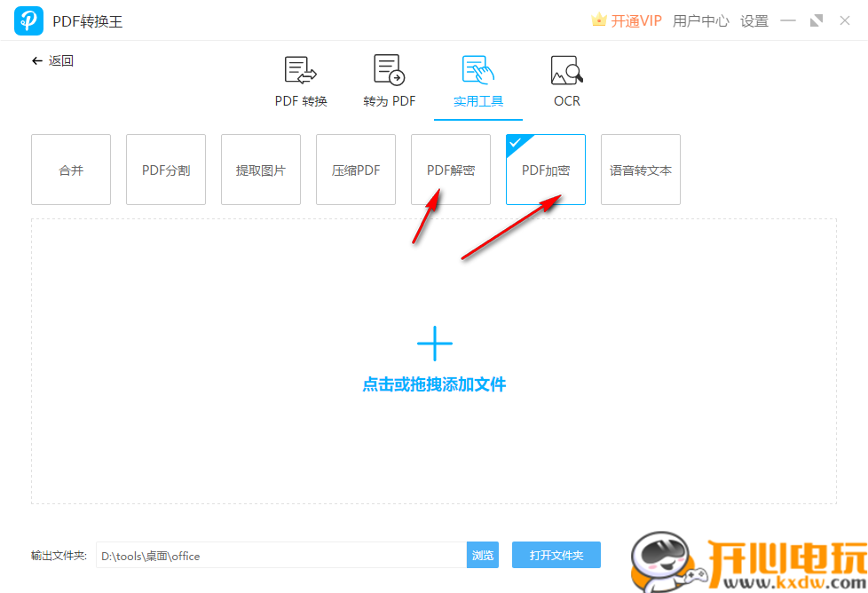Click the 打开文件夹 button
Image resolution: width=868 pixels, height=593 pixels.
(x=556, y=554)
